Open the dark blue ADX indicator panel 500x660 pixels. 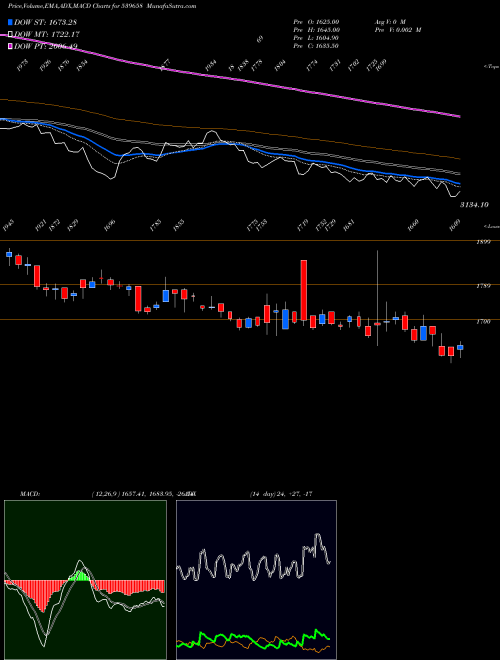256,580
